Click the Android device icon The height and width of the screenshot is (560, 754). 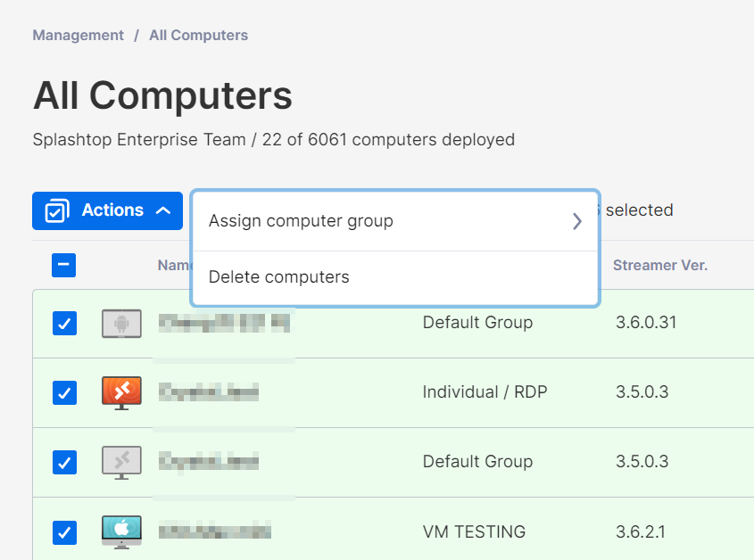pyautogui.click(x=121, y=324)
